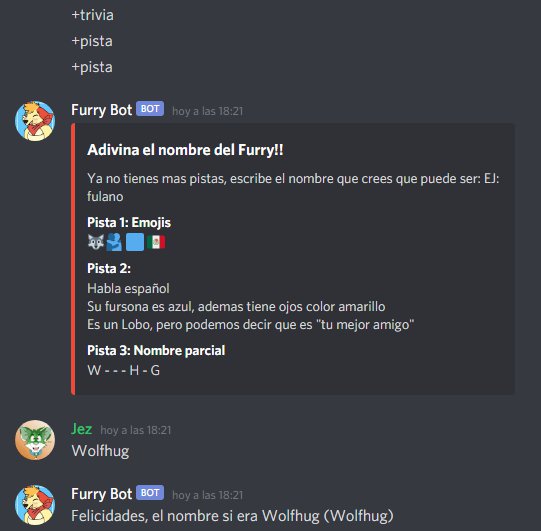Click Furry Bot avatar on Felicidades message

point(35,505)
